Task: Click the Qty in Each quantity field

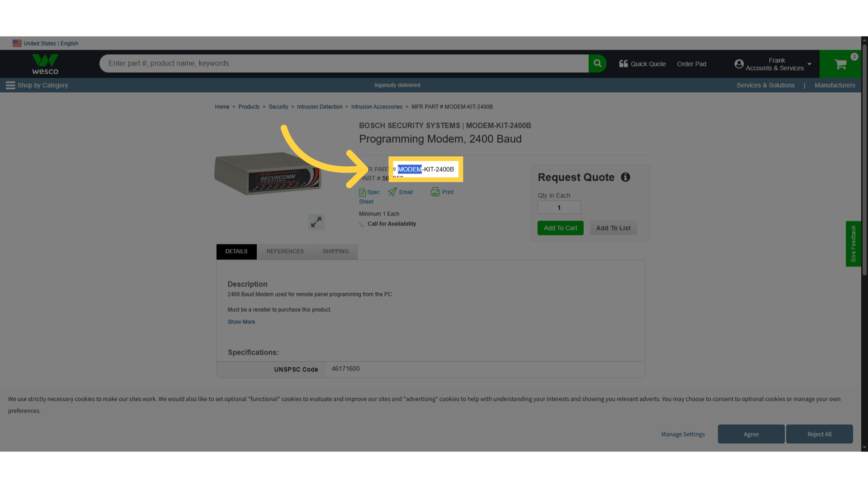Action: click(x=559, y=208)
